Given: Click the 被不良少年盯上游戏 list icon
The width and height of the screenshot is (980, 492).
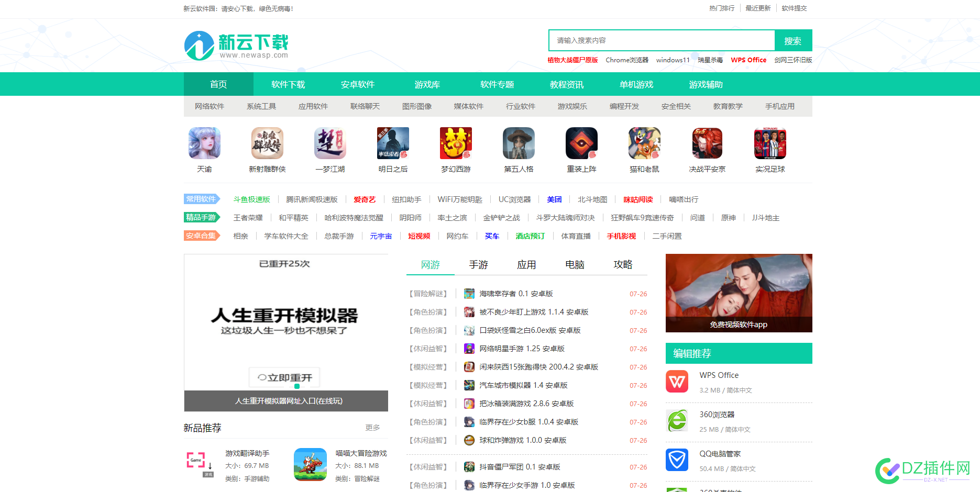Looking at the screenshot, I should (469, 312).
